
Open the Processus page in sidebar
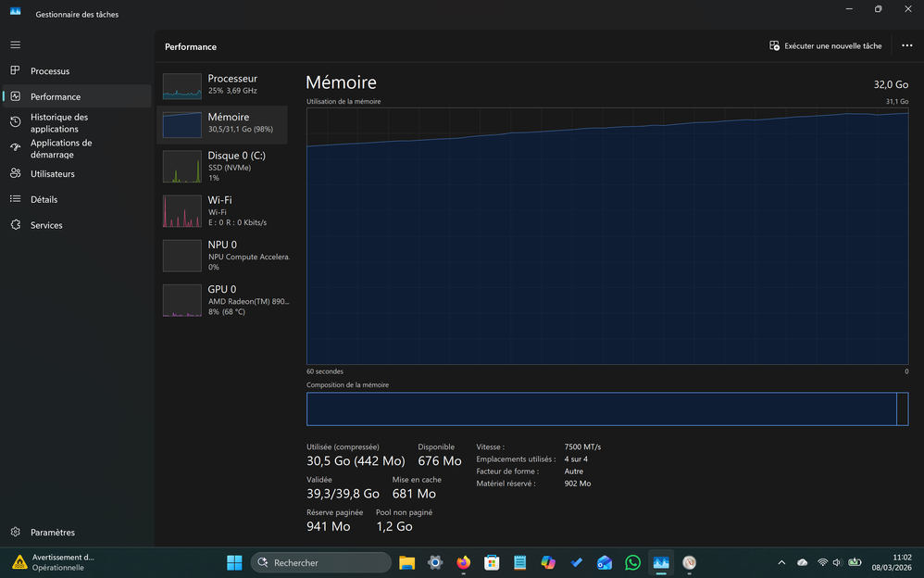(50, 71)
